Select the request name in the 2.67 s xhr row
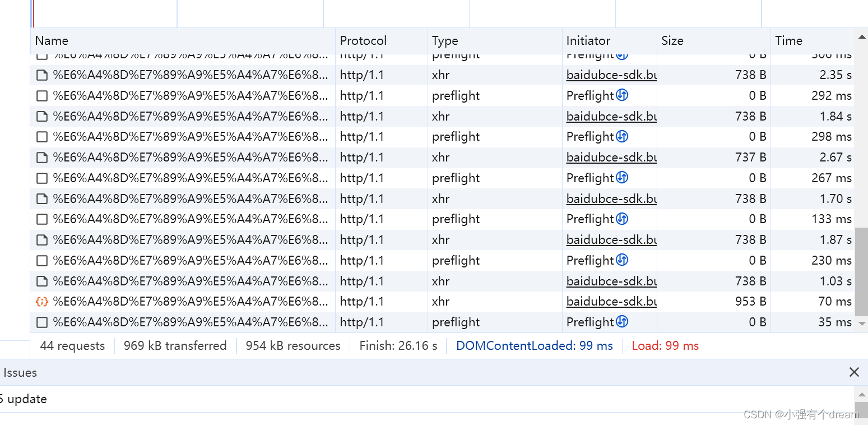This screenshot has width=868, height=425. [191, 158]
